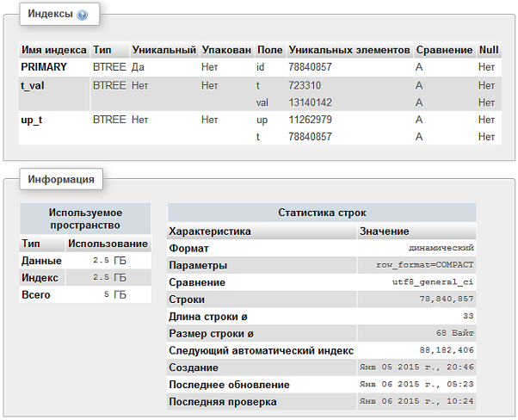Click the Поле column header
518x420 pixels.
click(270, 50)
